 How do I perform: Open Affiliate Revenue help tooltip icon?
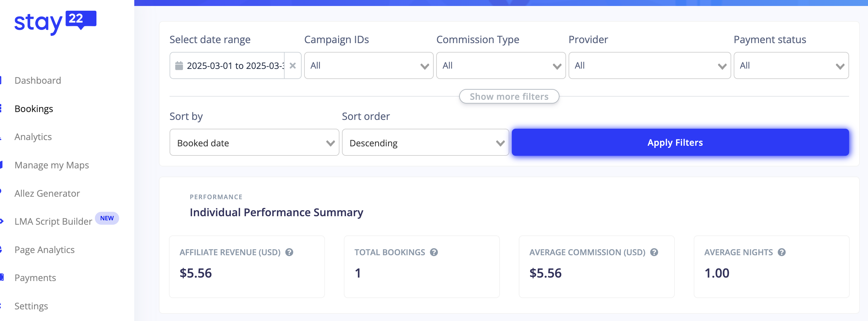pos(289,252)
